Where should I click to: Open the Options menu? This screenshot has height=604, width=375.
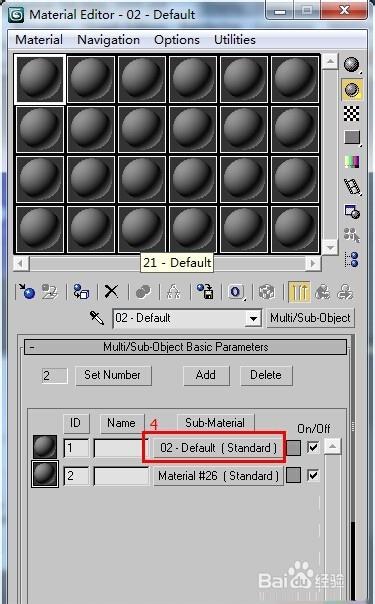tap(177, 40)
